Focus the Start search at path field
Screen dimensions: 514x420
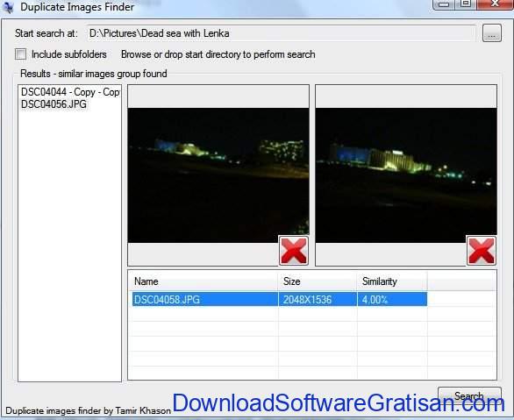(x=282, y=33)
